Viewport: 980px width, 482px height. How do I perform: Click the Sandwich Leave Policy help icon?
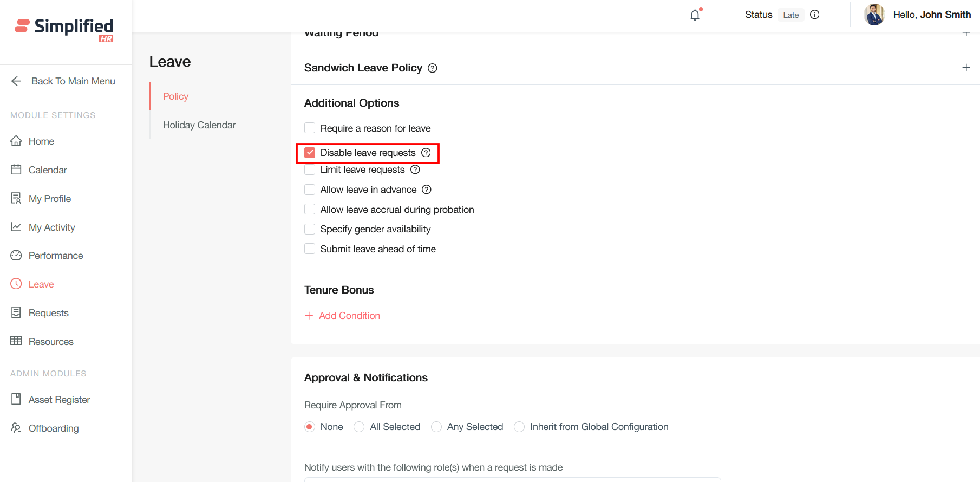[x=432, y=68]
